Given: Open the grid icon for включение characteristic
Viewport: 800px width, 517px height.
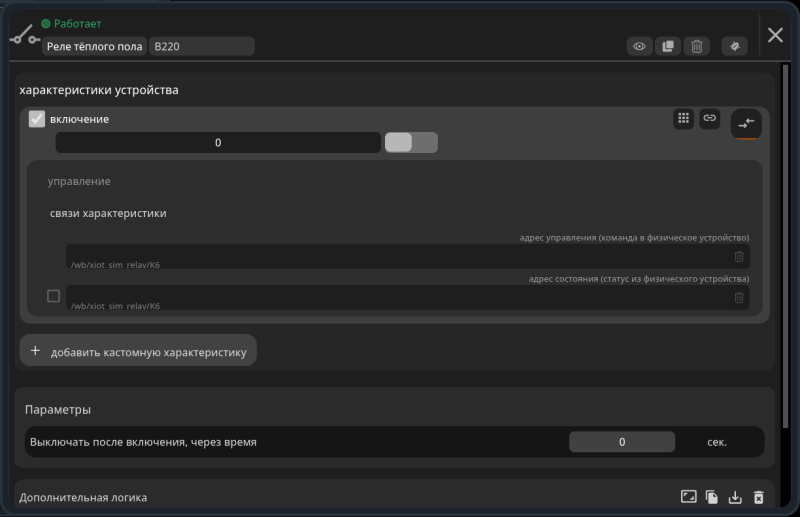Looking at the screenshot, I should click(683, 118).
